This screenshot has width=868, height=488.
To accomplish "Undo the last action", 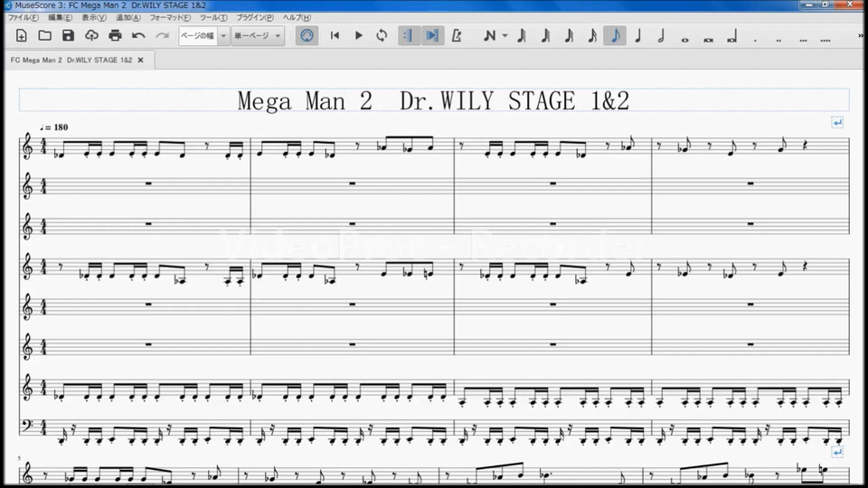I will coord(138,36).
